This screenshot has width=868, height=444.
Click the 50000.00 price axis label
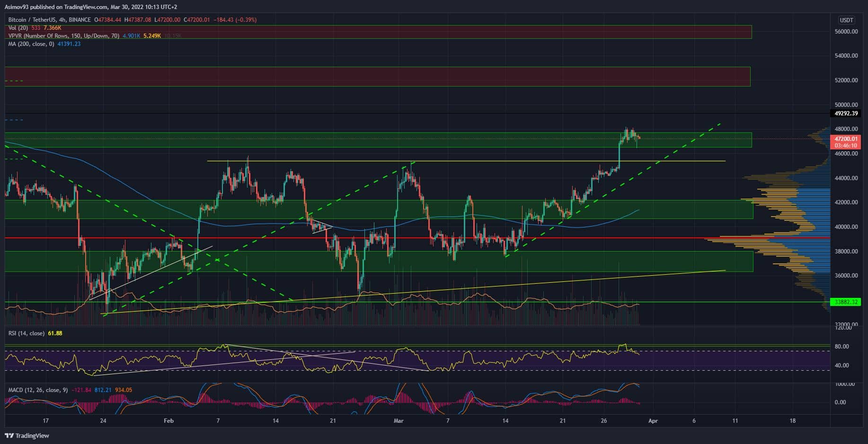846,105
